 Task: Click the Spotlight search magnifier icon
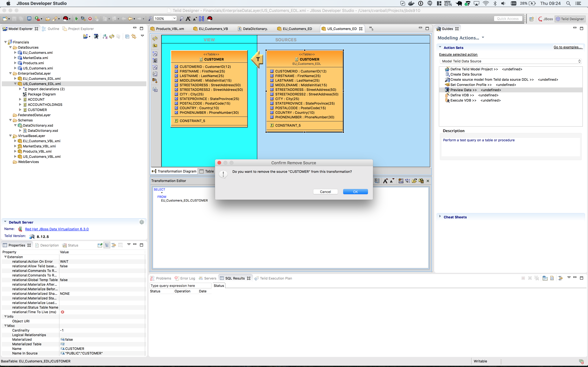(568, 3)
